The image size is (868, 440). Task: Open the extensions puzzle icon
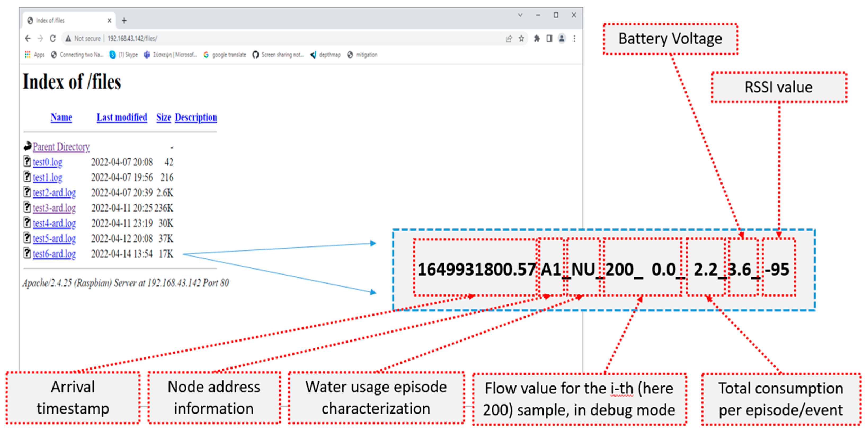[x=537, y=38]
